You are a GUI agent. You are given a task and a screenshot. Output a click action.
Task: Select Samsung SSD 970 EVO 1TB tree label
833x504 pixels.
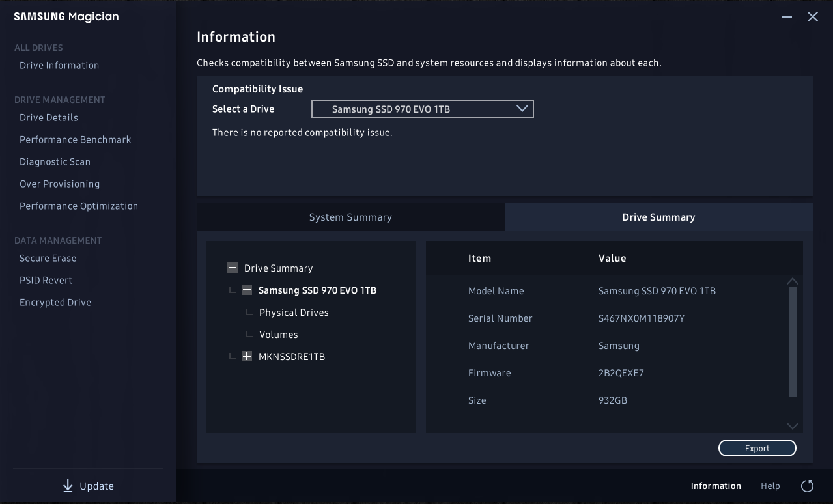click(x=317, y=290)
